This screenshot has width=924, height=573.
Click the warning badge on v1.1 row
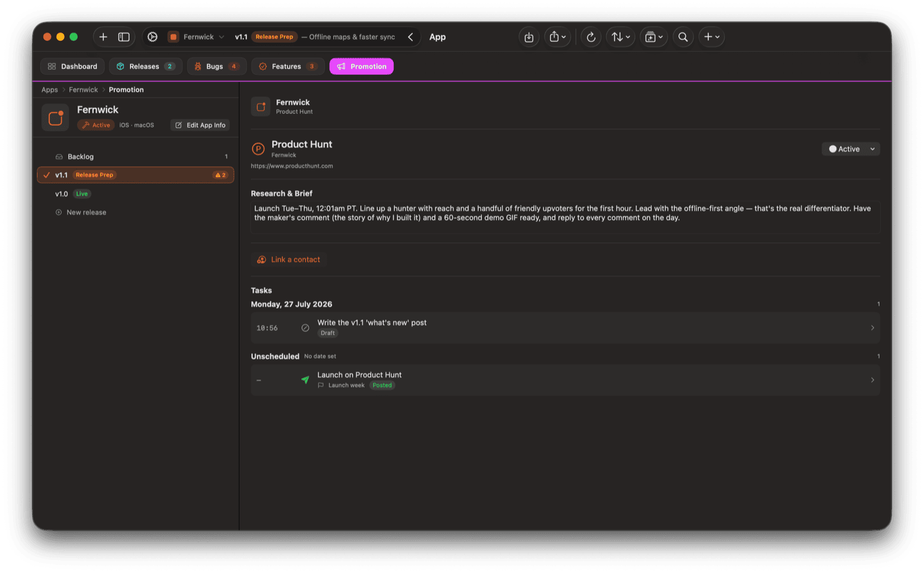pyautogui.click(x=221, y=175)
